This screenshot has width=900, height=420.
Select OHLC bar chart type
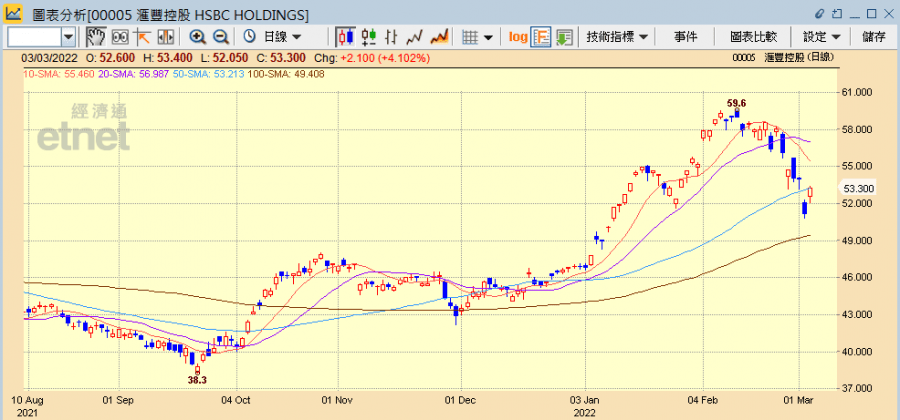(x=391, y=37)
